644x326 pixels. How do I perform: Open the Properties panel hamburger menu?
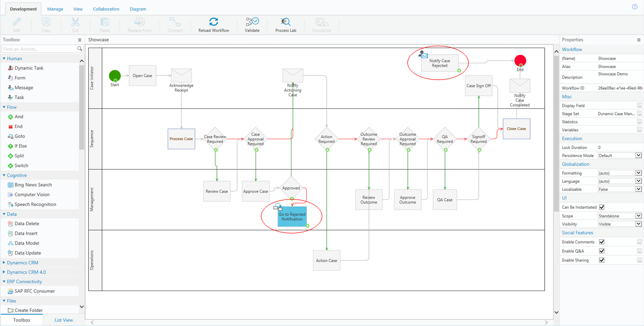[639, 39]
